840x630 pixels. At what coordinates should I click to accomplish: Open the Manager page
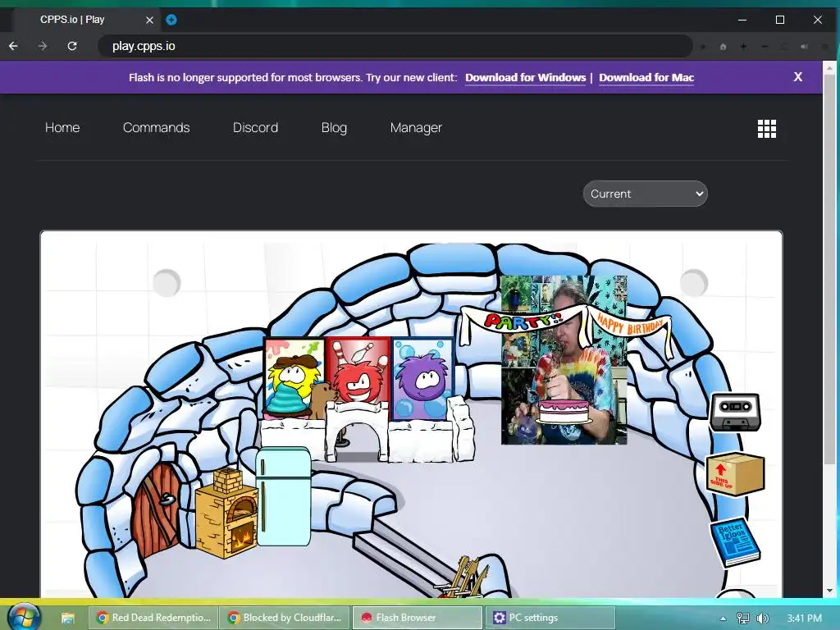[416, 127]
